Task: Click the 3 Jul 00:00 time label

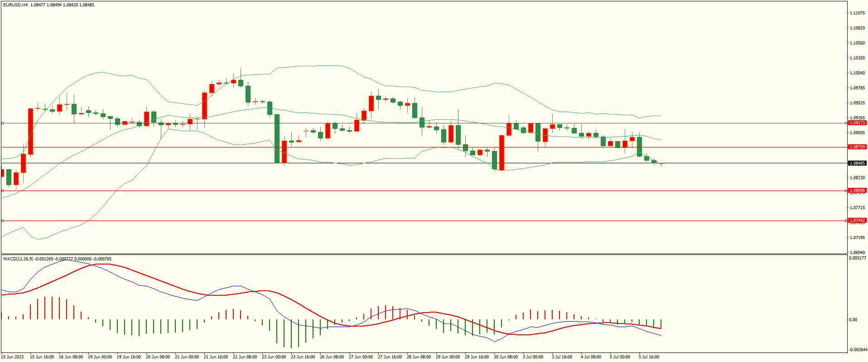Action: [533, 357]
